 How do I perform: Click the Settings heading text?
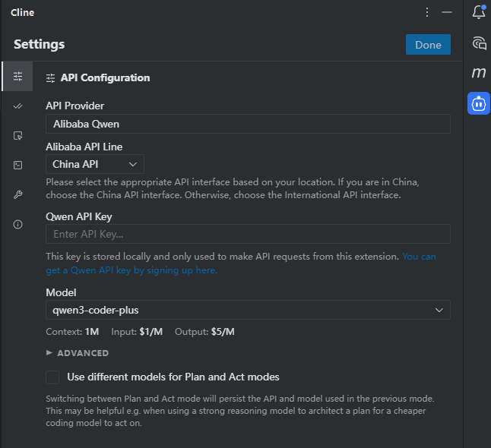tap(39, 44)
